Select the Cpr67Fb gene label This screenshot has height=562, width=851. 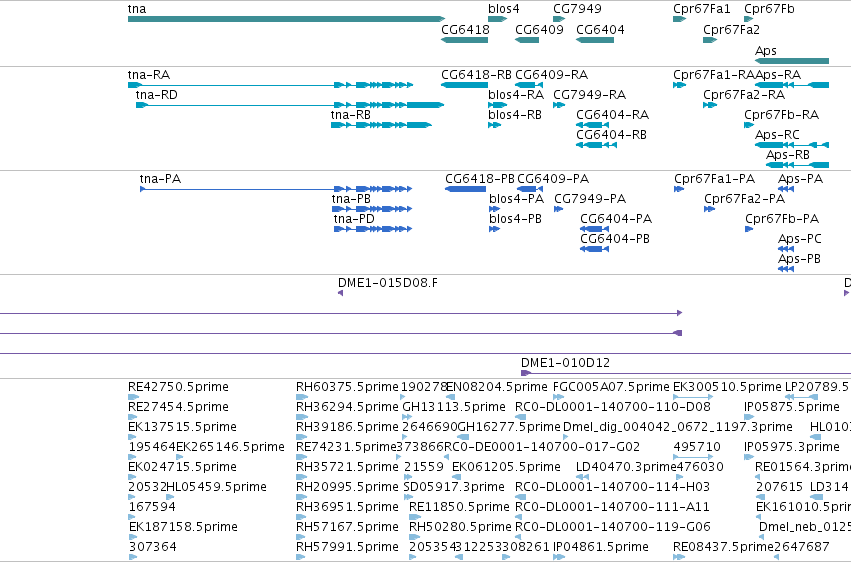coord(769,9)
